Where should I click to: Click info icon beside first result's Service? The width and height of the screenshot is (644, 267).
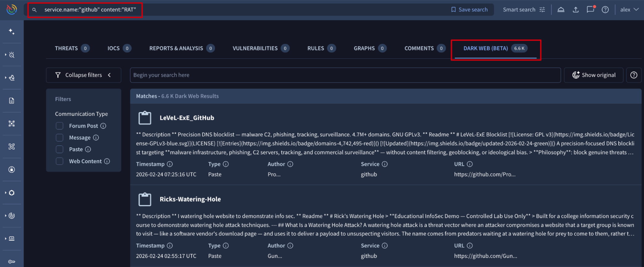click(x=385, y=164)
